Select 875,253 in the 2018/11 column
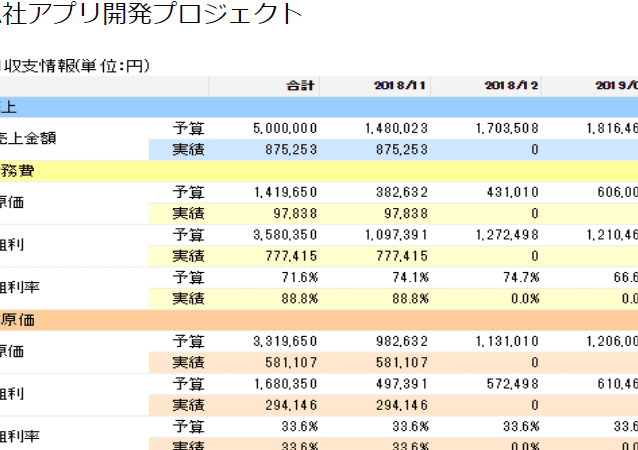 [x=402, y=150]
